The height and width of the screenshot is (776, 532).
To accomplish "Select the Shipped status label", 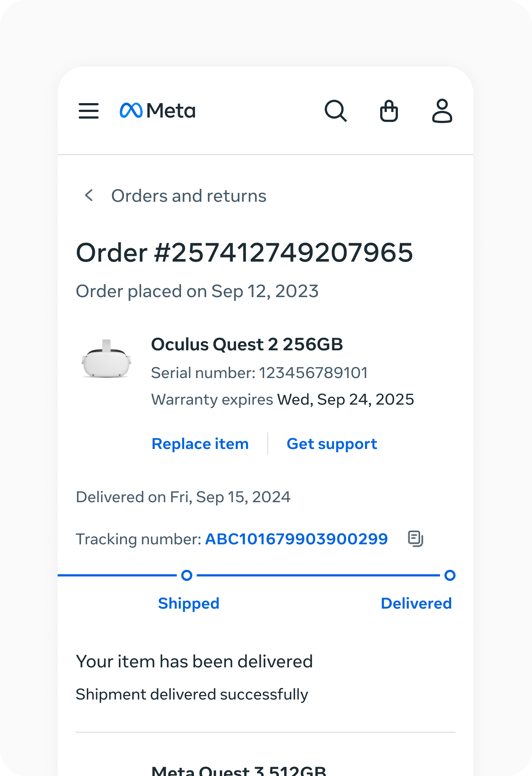I will pyautogui.click(x=189, y=603).
